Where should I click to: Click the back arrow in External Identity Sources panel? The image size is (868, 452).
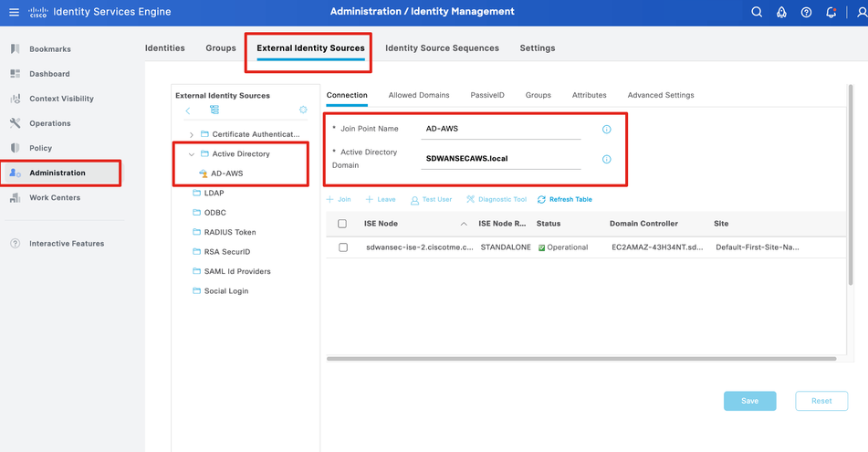188,110
